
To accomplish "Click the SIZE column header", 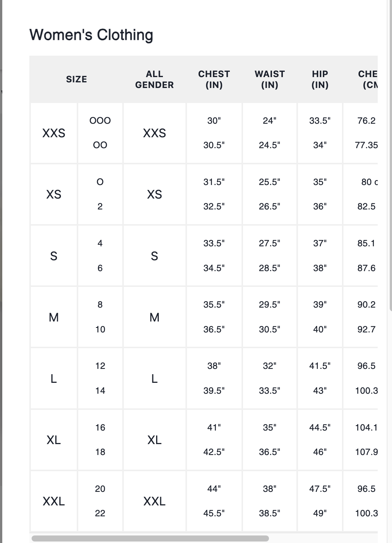I will 76,79.
